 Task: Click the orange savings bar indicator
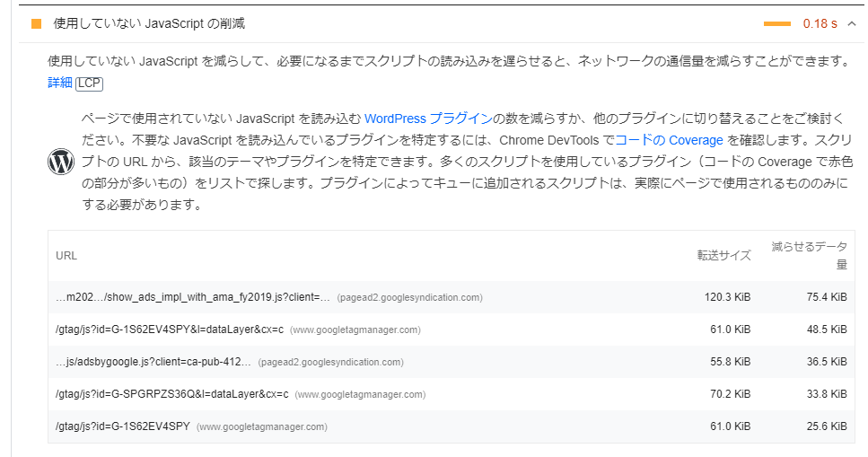click(x=777, y=24)
